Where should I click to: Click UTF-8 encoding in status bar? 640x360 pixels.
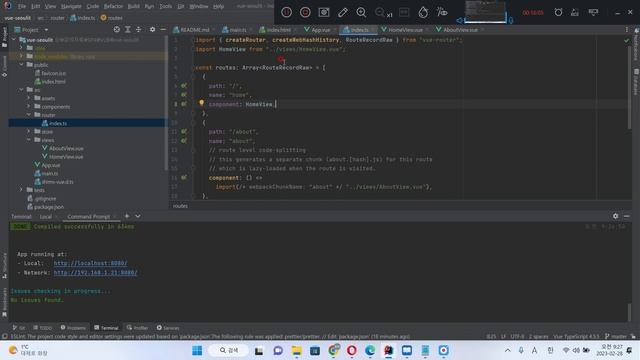pos(517,336)
